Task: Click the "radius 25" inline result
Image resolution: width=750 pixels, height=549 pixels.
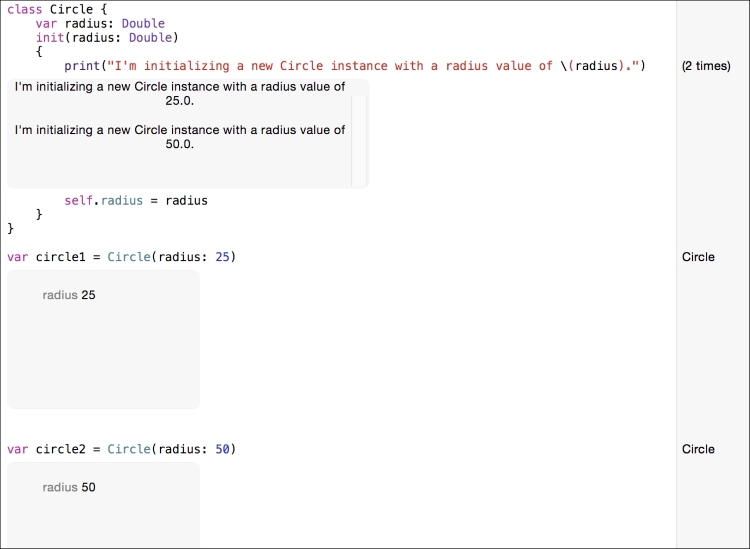Action: [69, 295]
